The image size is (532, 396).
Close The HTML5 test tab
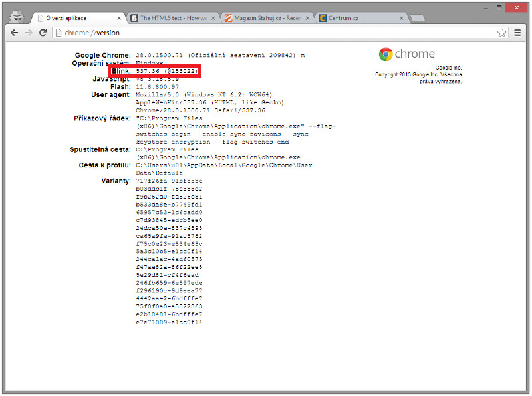[x=213, y=19]
